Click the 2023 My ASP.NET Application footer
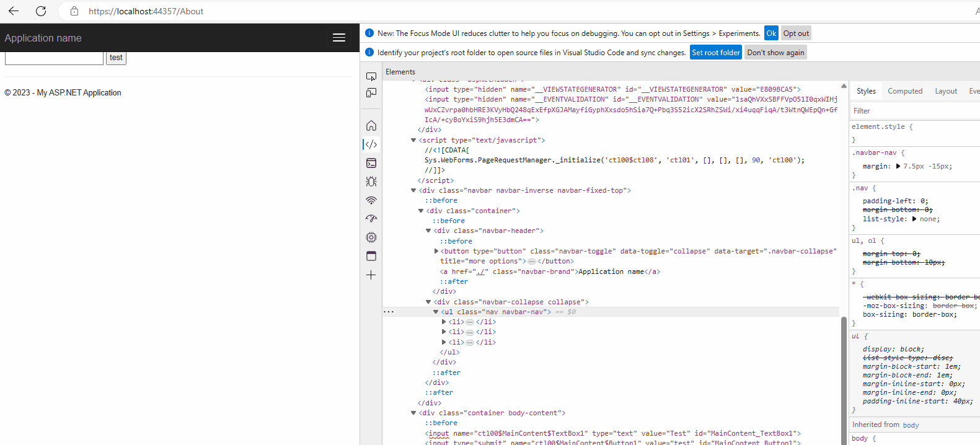This screenshot has width=980, height=445. pyautogui.click(x=63, y=92)
